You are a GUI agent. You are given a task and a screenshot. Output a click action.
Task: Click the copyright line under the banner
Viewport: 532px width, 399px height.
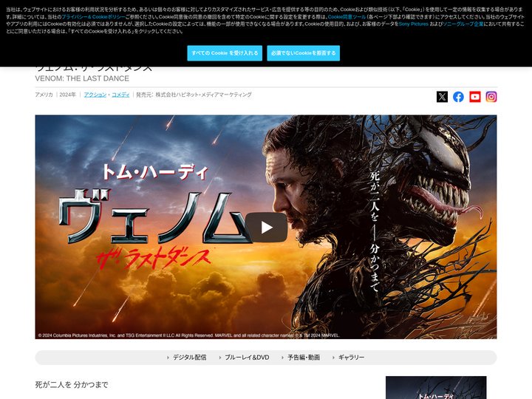pyautogui.click(x=188, y=335)
